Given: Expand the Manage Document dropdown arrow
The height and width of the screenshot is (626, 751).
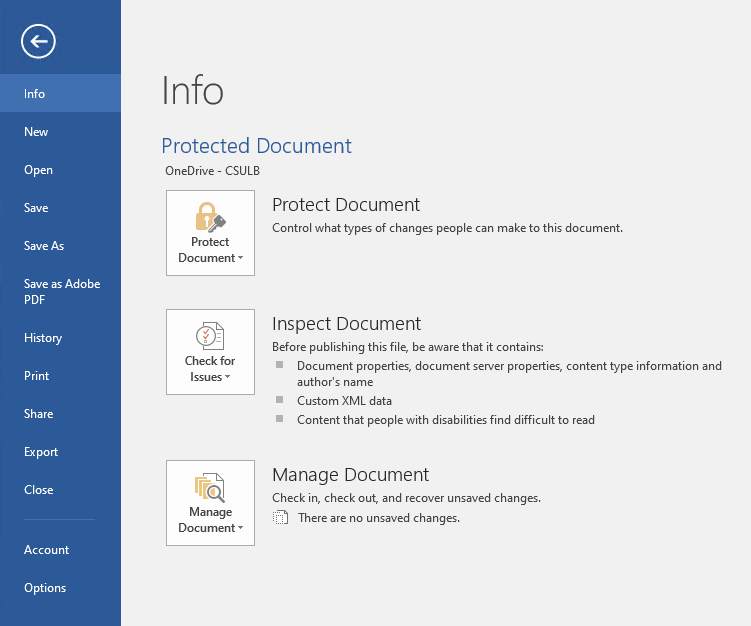Looking at the screenshot, I should pyautogui.click(x=240, y=527).
